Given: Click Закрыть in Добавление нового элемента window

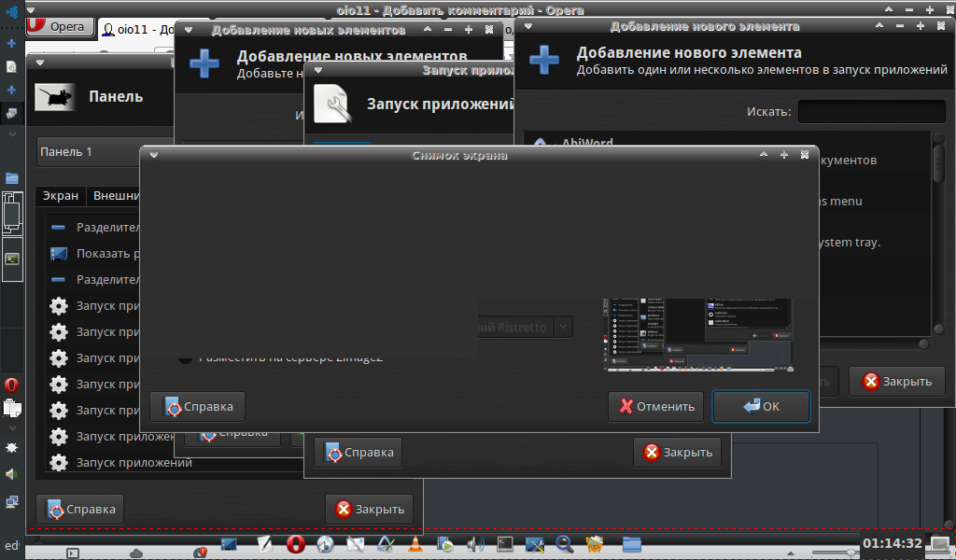Looking at the screenshot, I should [897, 382].
